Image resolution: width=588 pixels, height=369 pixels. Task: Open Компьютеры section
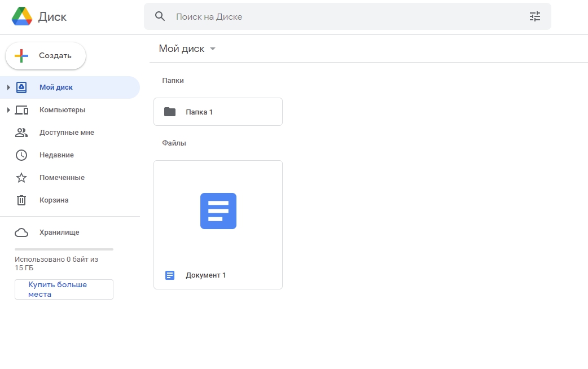(70, 110)
